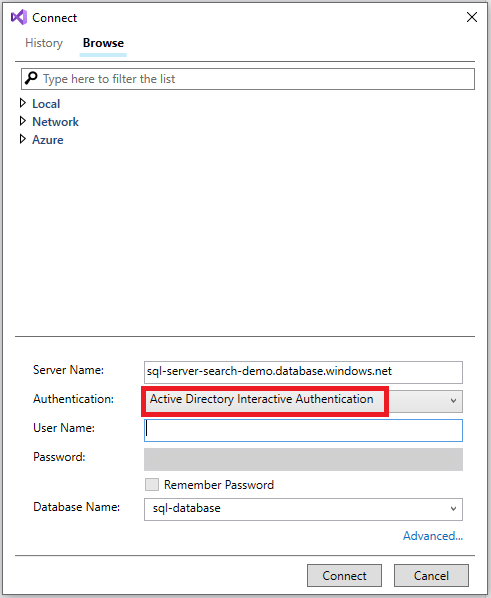Switch to the History tab

[44, 43]
